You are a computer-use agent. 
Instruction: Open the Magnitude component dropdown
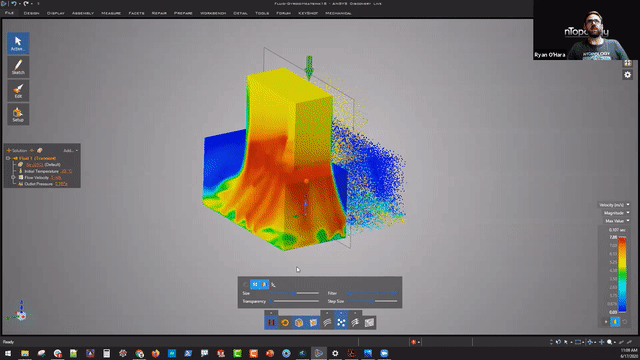click(616, 213)
